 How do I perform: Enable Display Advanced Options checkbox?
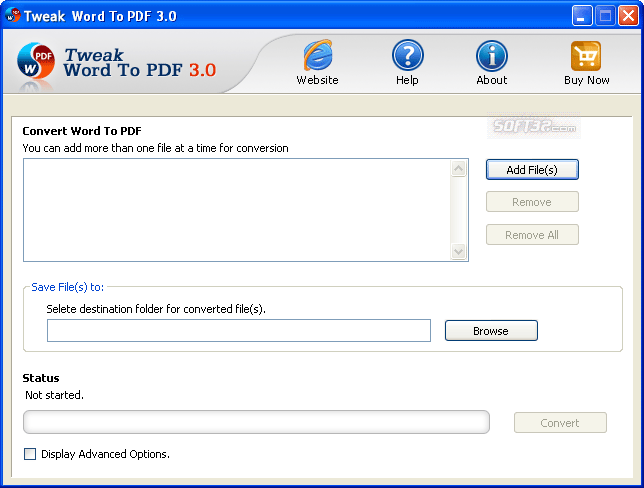point(30,454)
